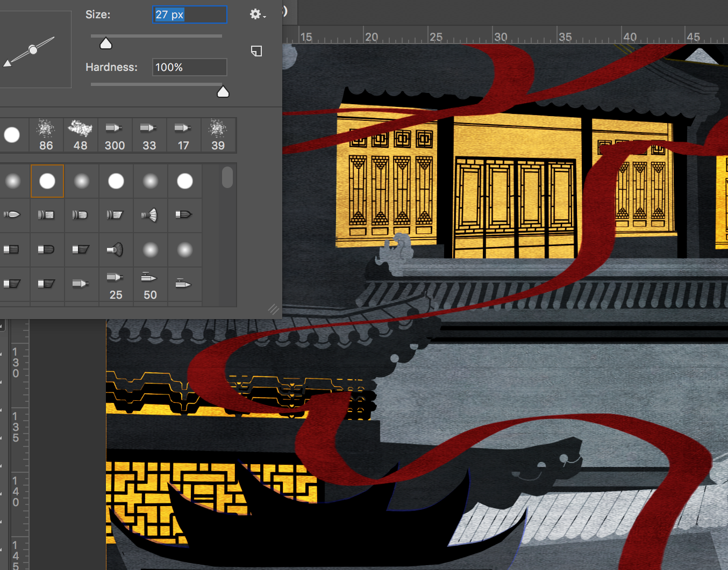The width and height of the screenshot is (728, 570).
Task: Choose the light round fan bristle brush
Action: 149,215
